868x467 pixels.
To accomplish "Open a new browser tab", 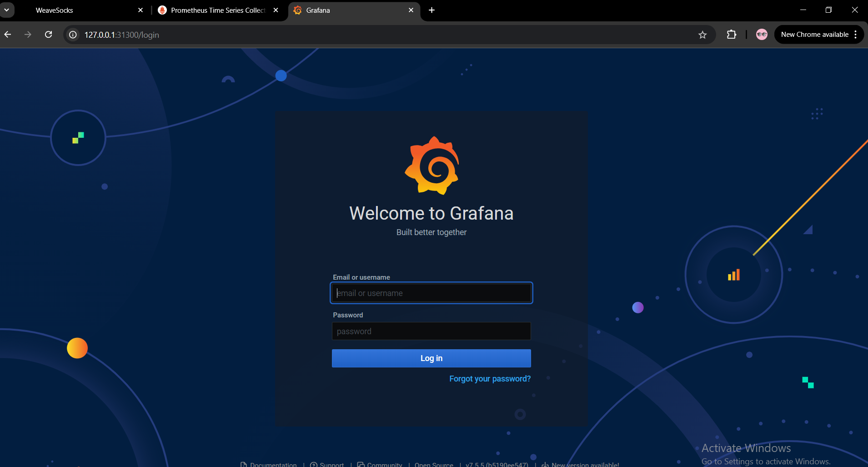I will (431, 10).
